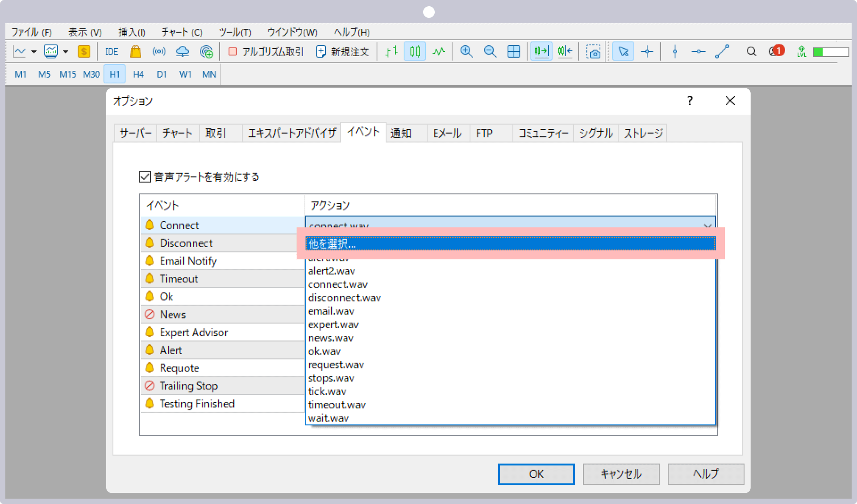Open the notification icon with red badge
This screenshot has width=857, height=504.
tap(777, 51)
